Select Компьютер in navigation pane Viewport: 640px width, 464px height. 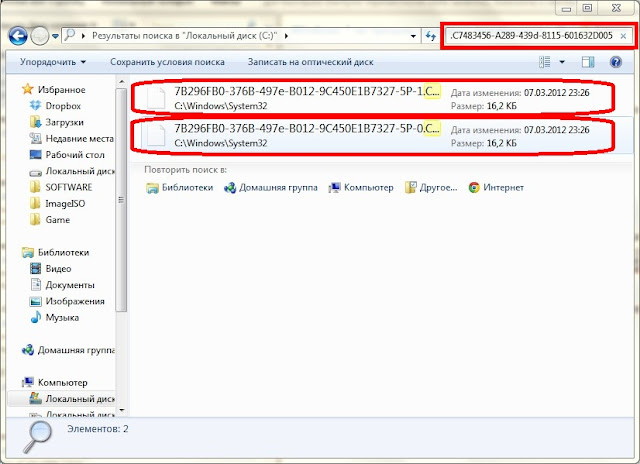(x=55, y=382)
